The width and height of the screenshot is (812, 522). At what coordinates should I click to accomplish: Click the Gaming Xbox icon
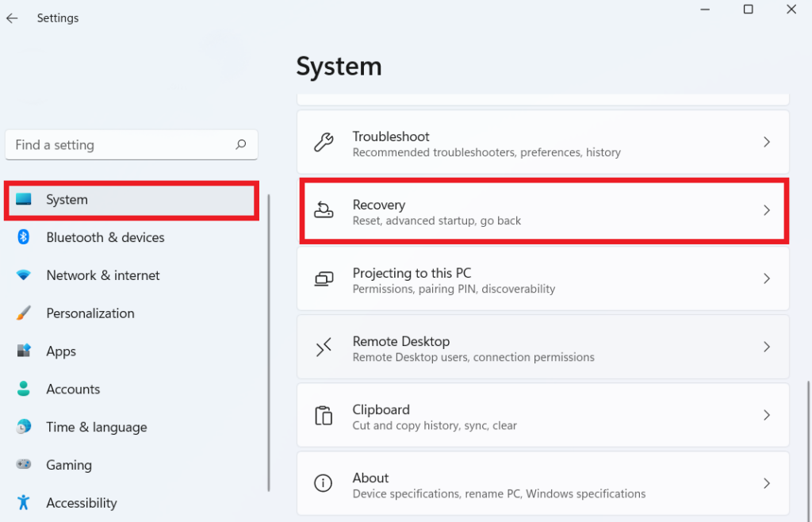click(22, 465)
